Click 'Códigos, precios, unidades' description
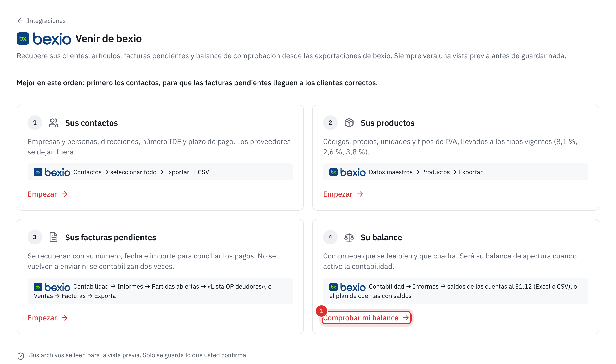 tap(450, 147)
